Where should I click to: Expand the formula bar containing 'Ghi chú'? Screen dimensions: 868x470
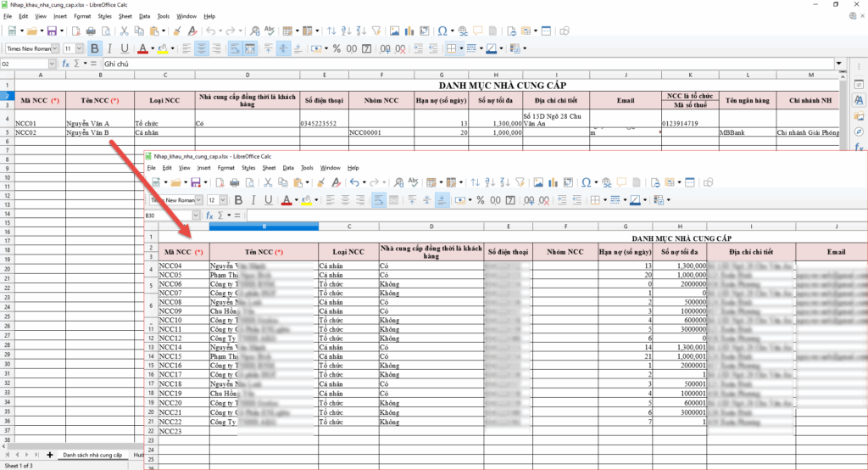click(x=839, y=64)
